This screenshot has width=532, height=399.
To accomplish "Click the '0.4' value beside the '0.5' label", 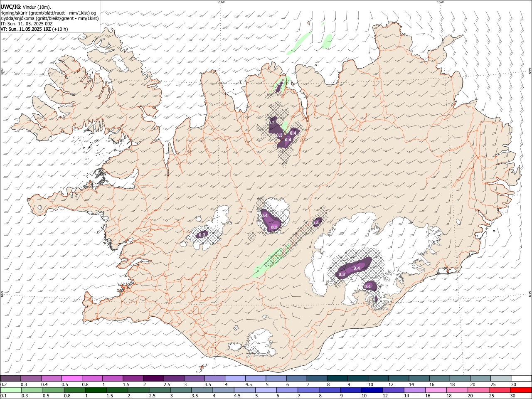I will [264, 215].
